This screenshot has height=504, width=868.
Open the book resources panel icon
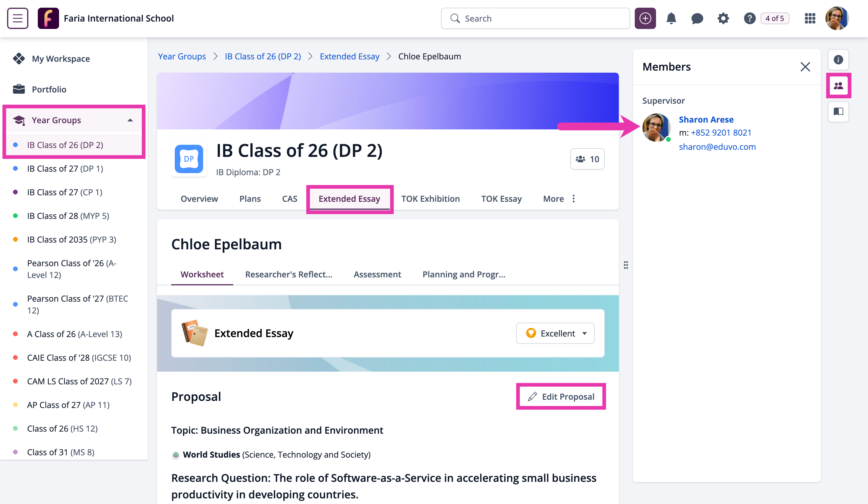[x=838, y=111]
